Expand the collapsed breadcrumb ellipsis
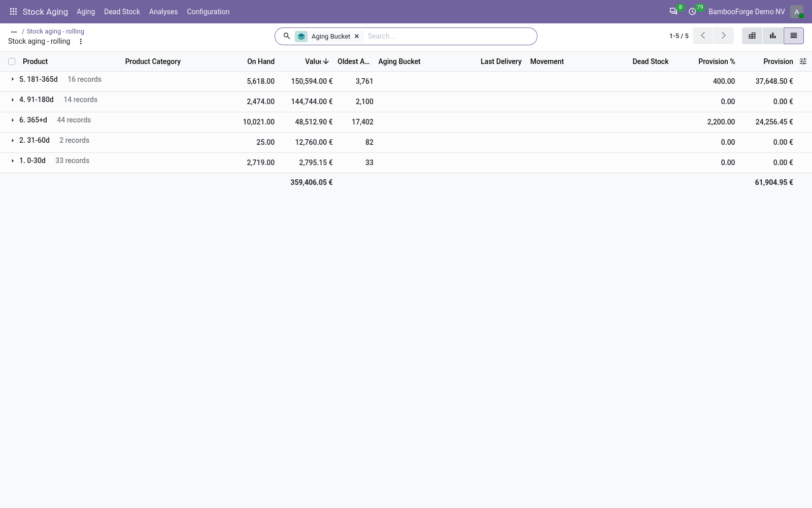 [14, 31]
